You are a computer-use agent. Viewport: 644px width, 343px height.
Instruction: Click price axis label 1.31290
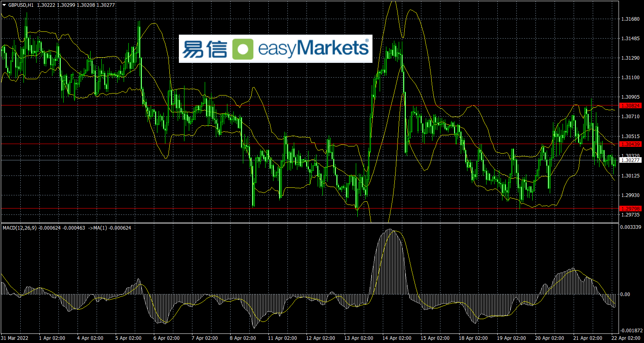point(630,58)
